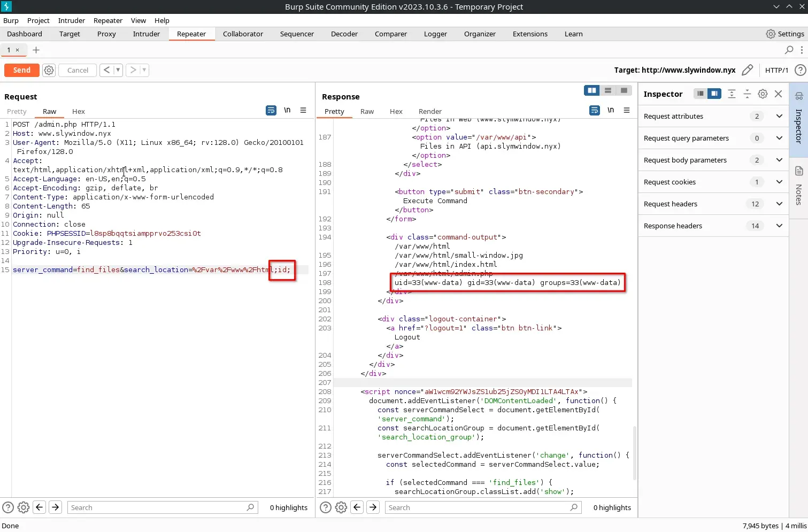Switch to the Dashboard tab
The width and height of the screenshot is (808, 532).
click(25, 34)
